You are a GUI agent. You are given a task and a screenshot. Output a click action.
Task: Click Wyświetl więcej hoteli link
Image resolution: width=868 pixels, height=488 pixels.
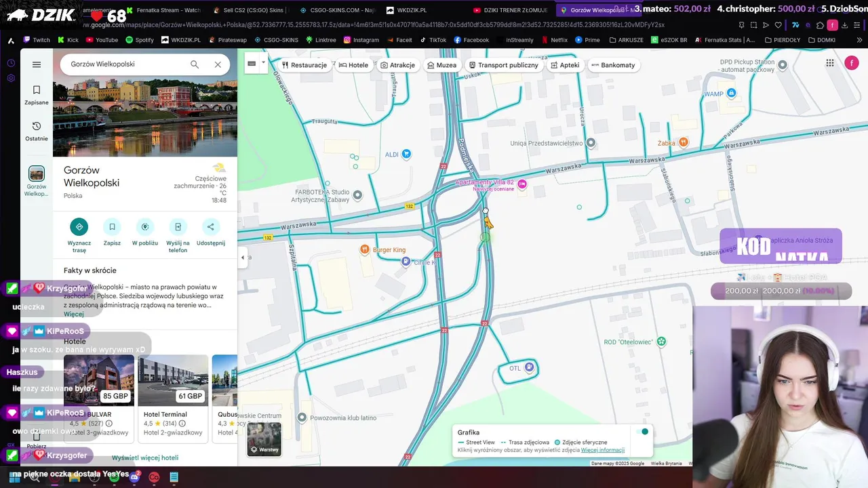pos(145,457)
